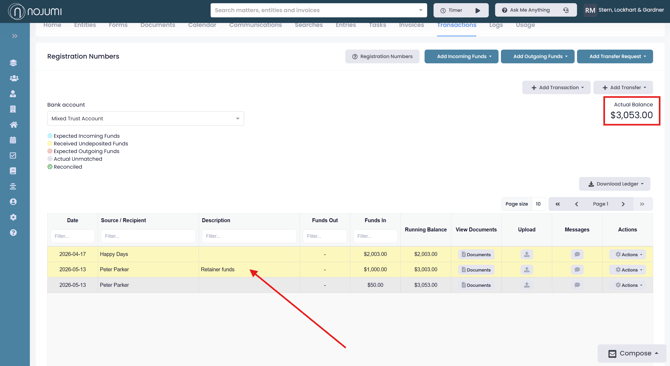Viewport: 670px width, 366px height.
Task: Click the Nojumi logo
Action: pos(35,11)
